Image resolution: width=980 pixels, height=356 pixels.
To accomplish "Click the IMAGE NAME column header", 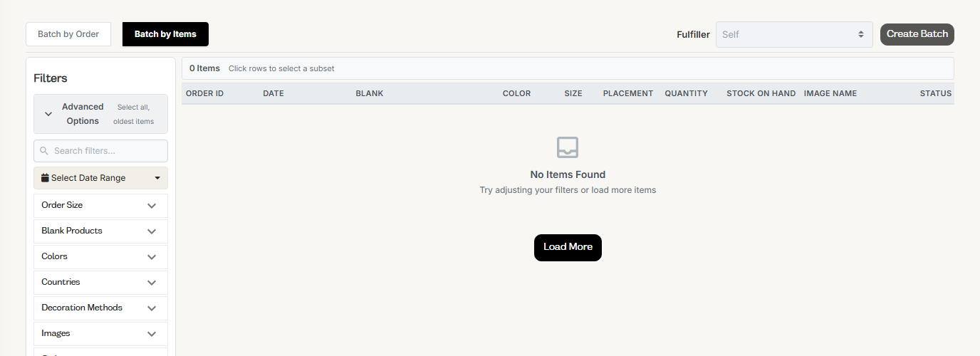I will pyautogui.click(x=830, y=93).
